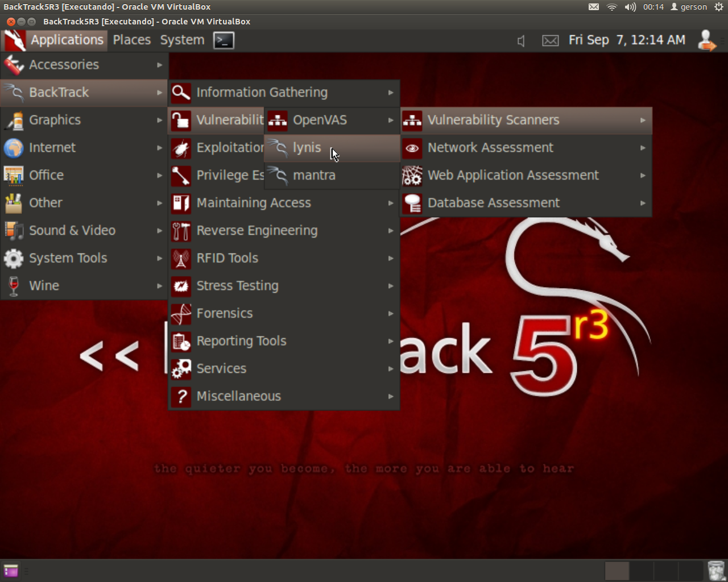Click the System Tools gear icon
The image size is (728, 582).
coord(14,258)
